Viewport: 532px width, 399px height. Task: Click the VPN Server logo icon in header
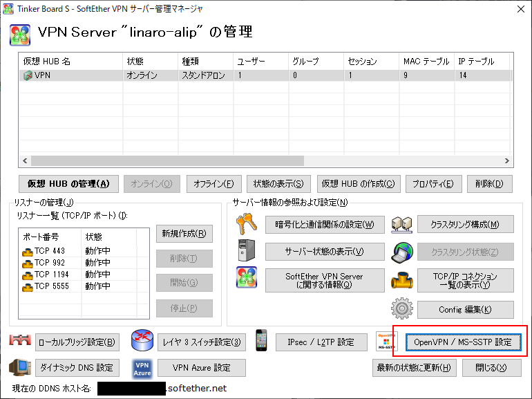20,35
